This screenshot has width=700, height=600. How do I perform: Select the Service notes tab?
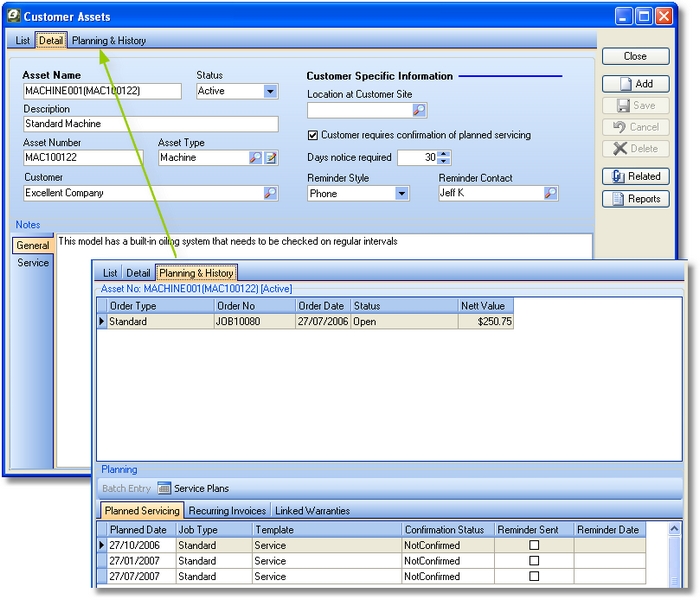tap(32, 263)
